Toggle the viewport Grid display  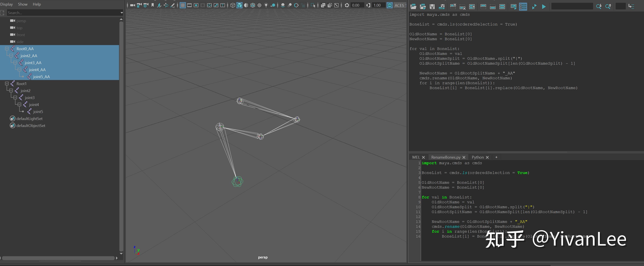(183, 5)
